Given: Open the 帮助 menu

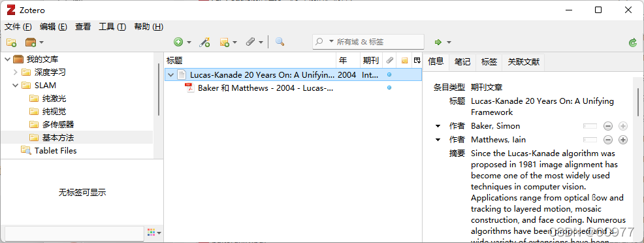Looking at the screenshot, I should [x=149, y=27].
